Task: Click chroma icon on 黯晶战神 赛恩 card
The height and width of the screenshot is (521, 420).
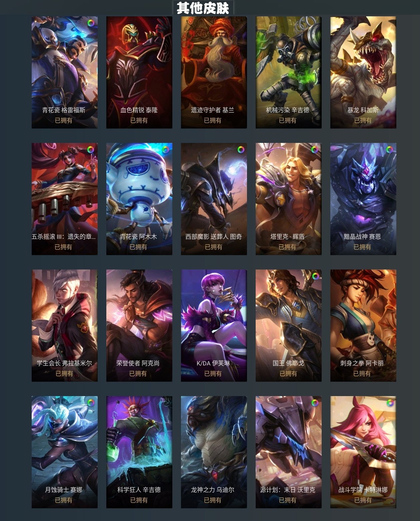Action: pyautogui.click(x=389, y=150)
